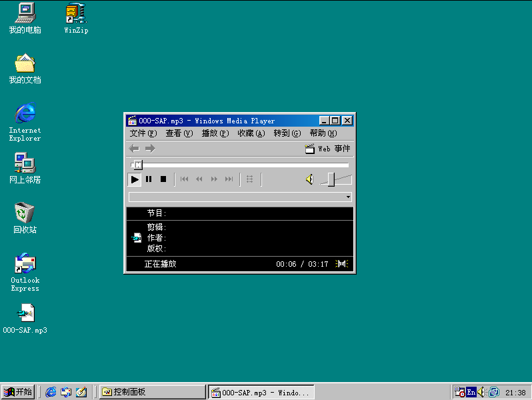Launch Internet Explorer from quick launch
The height and width of the screenshot is (400, 532).
[x=51, y=392]
